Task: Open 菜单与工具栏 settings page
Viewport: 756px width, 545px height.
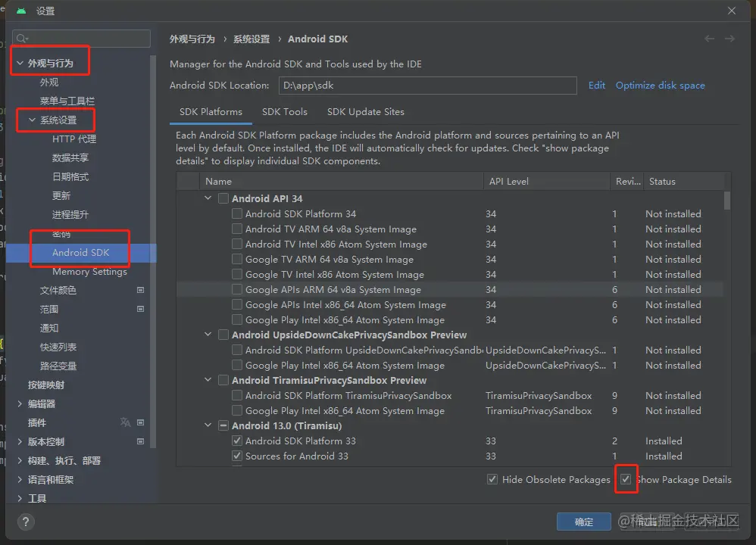Action: [x=67, y=101]
